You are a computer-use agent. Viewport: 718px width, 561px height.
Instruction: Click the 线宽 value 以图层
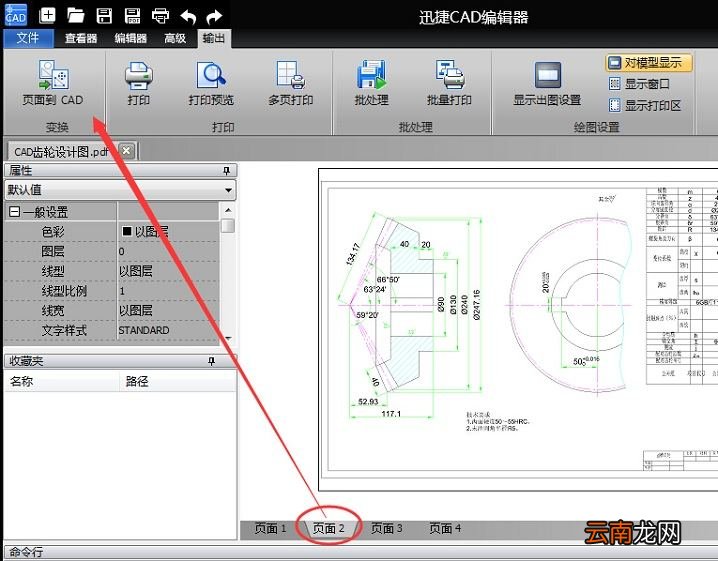pos(168,310)
